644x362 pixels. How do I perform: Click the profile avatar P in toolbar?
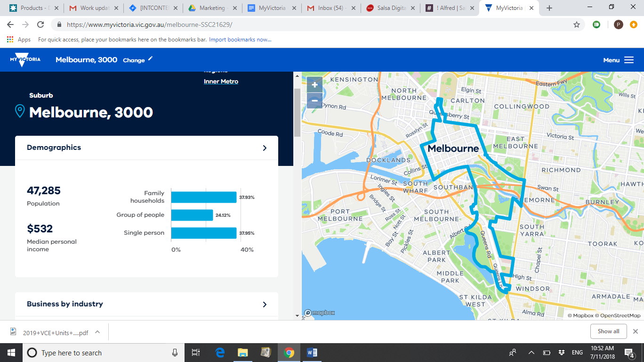point(619,25)
